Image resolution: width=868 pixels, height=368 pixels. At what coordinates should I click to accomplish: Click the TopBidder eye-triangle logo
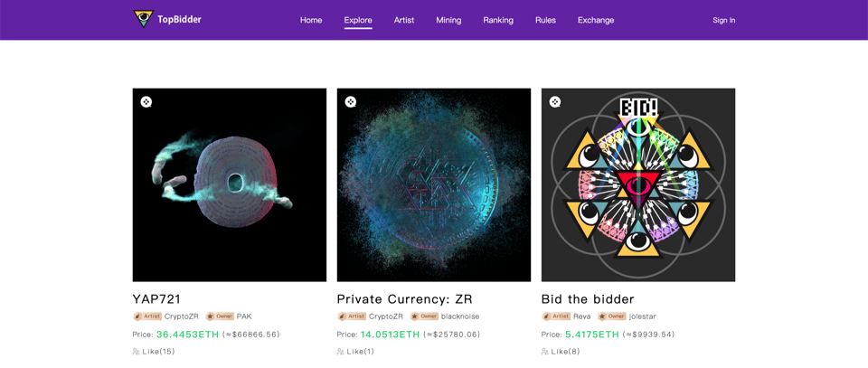click(x=143, y=19)
